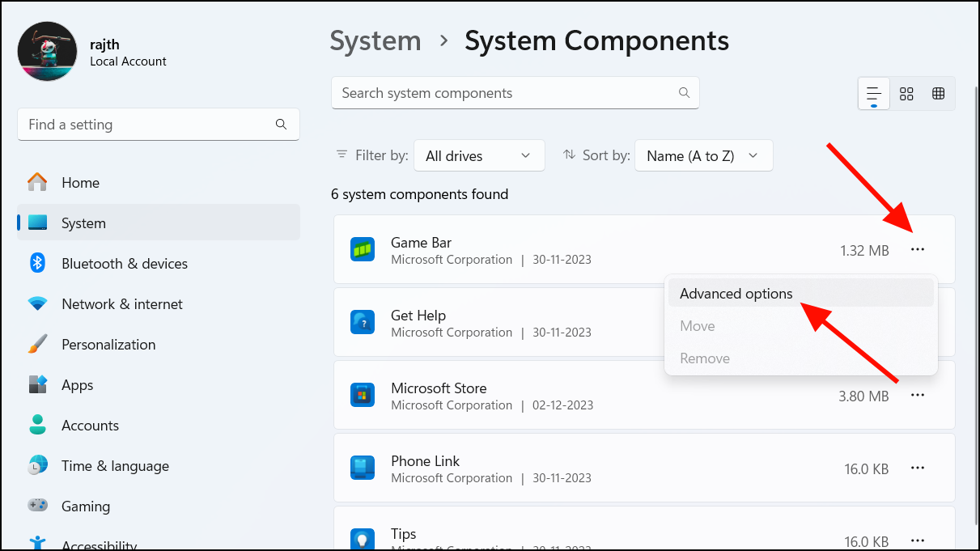Image resolution: width=980 pixels, height=551 pixels.
Task: Click the Get Help app icon
Action: tap(362, 322)
